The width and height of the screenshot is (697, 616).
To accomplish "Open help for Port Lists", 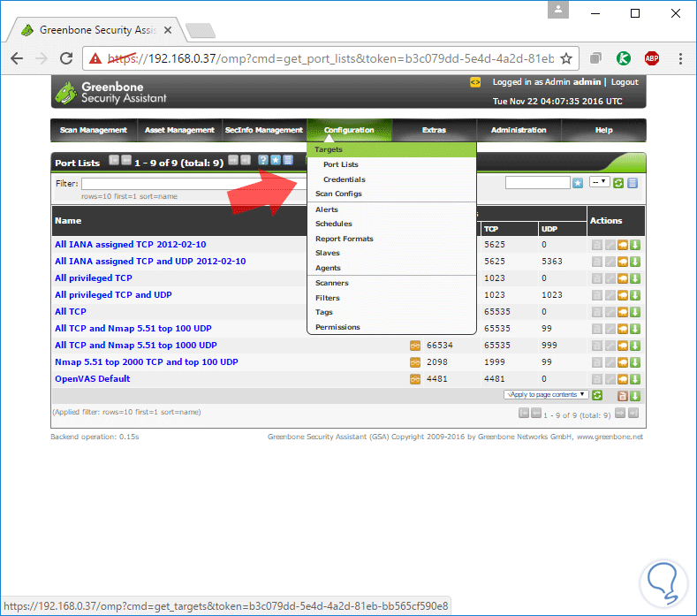I will click(x=263, y=160).
